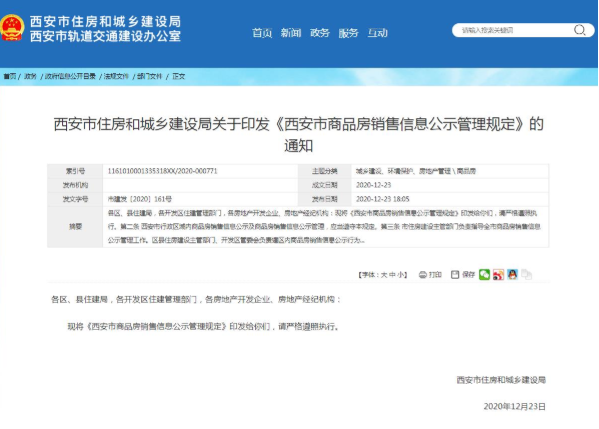Open the 互动 navigation menu
This screenshot has height=429, width=599.
tap(377, 33)
